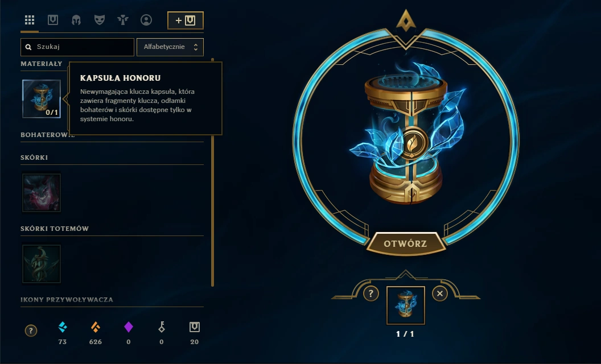Image resolution: width=601 pixels, height=364 pixels.
Task: Open the chests filter tab
Action: [53, 20]
